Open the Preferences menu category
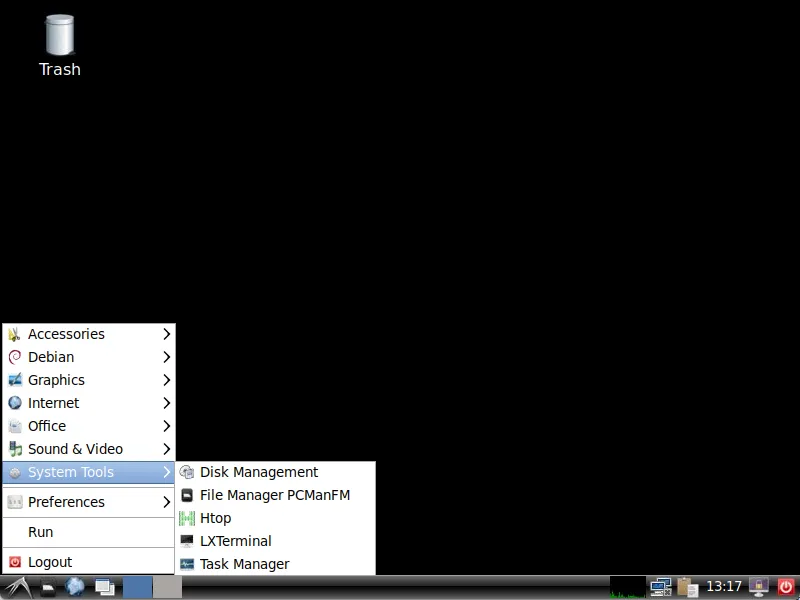Screen dimensions: 800x600 coord(89,502)
